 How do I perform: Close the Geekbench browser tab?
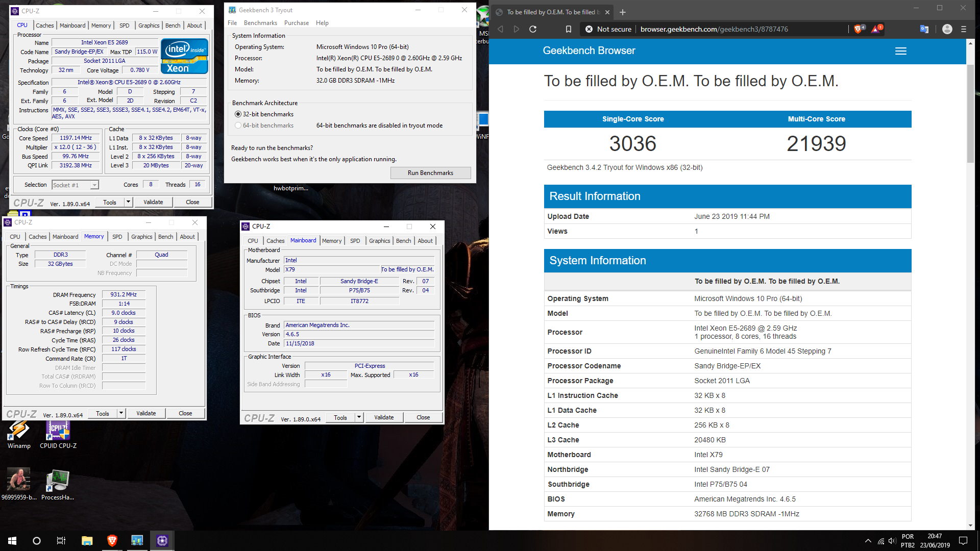(607, 12)
